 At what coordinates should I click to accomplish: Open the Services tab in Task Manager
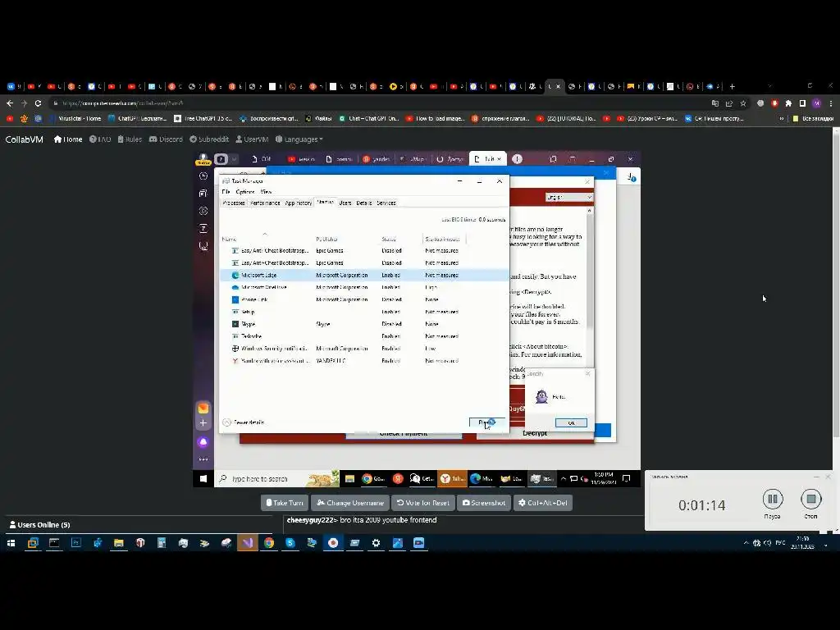(386, 203)
